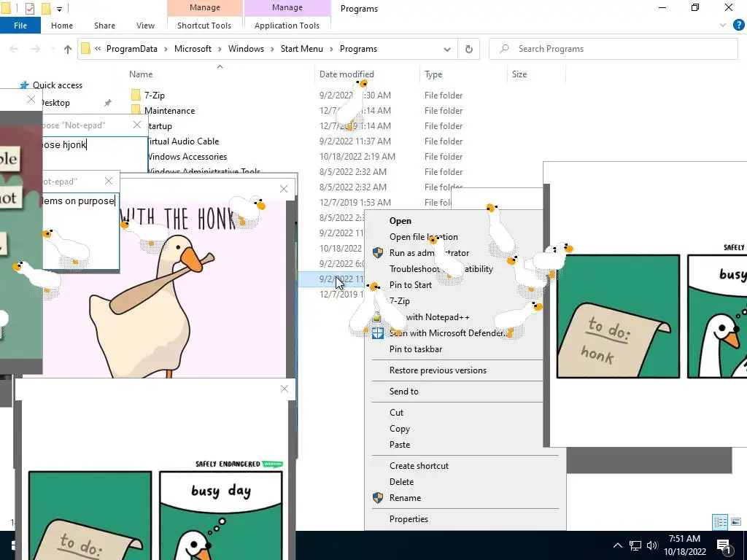Click ProgramData in the address path
Screen dimensions: 747x560
pyautogui.click(x=131, y=49)
